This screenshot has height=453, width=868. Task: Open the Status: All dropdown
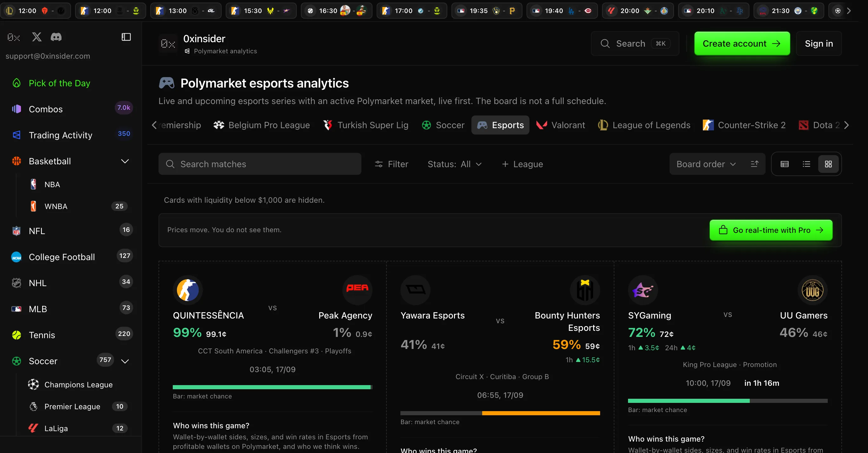[x=455, y=164]
